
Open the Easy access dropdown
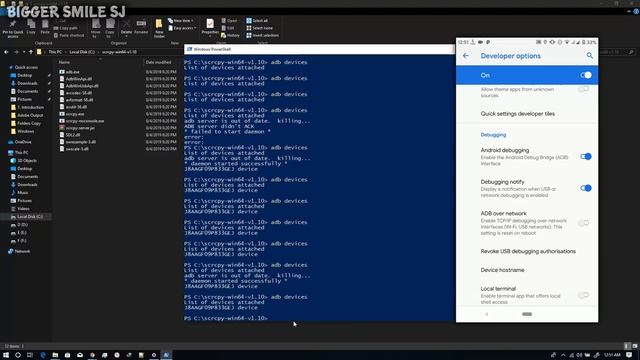click(x=182, y=28)
